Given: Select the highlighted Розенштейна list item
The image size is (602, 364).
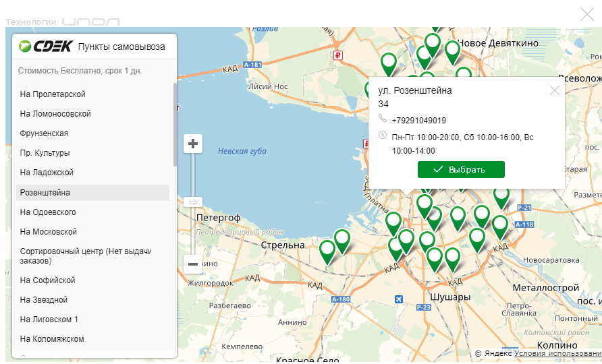Looking at the screenshot, I should click(x=92, y=193).
